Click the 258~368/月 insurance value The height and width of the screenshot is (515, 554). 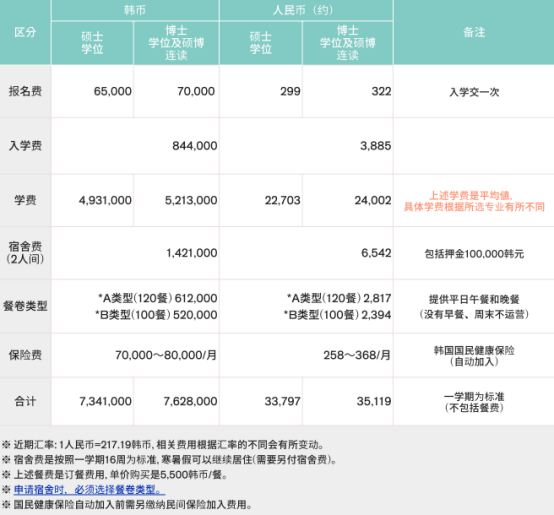click(357, 355)
